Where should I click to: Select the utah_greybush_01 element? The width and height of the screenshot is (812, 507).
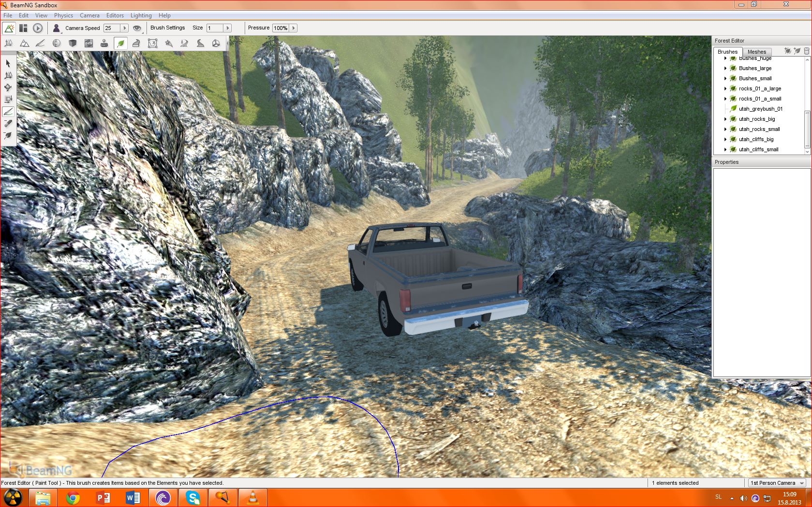[760, 109]
